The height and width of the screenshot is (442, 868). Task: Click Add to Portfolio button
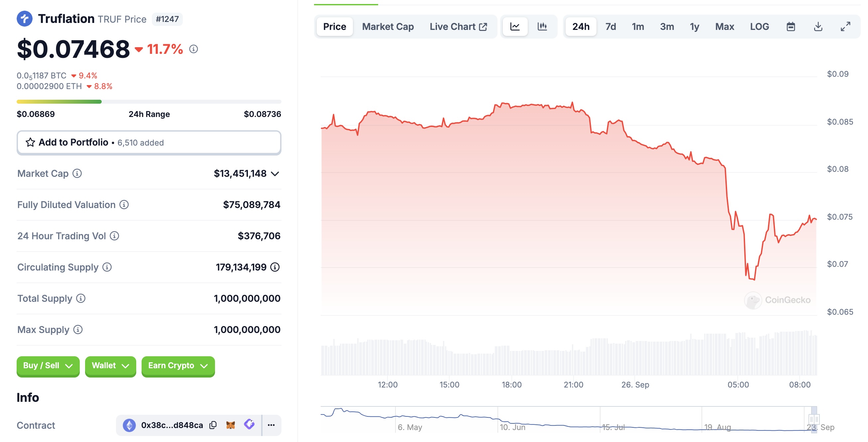coord(149,143)
